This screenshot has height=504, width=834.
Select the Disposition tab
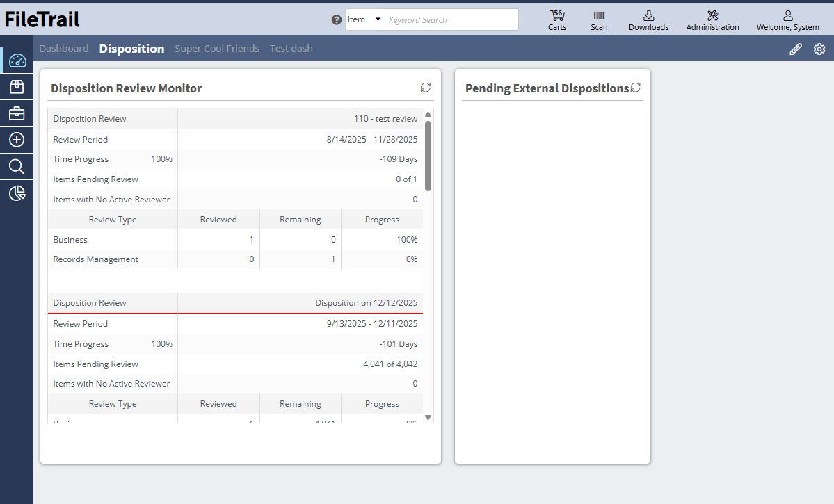click(x=132, y=49)
